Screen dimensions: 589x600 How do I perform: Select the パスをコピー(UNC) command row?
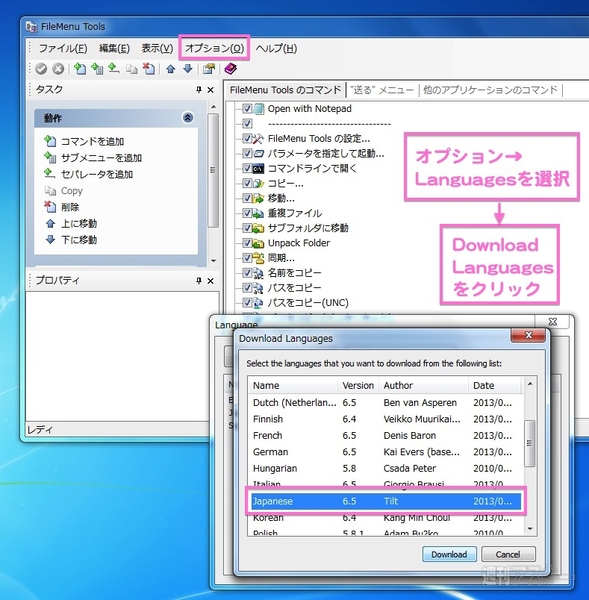[x=308, y=303]
